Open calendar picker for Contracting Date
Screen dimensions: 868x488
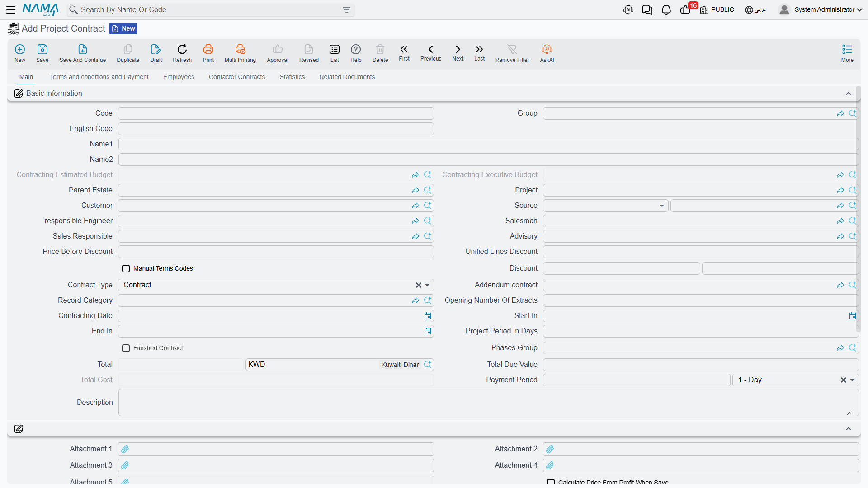pyautogui.click(x=428, y=316)
